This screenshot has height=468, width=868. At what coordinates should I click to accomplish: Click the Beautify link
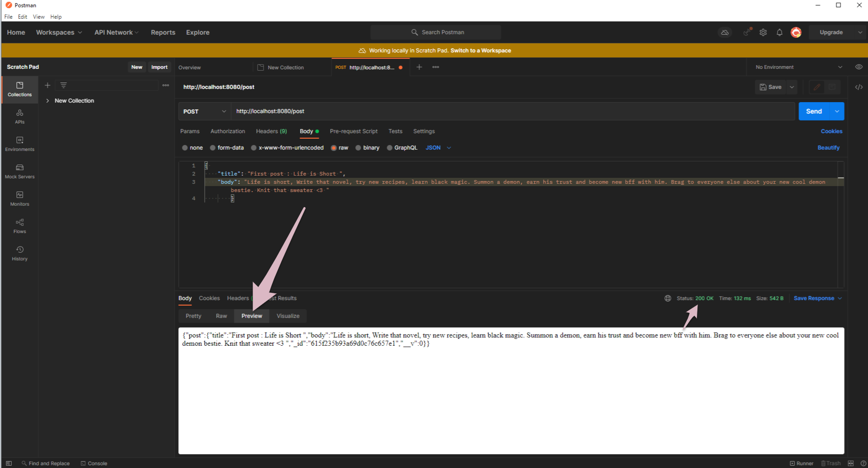point(828,148)
